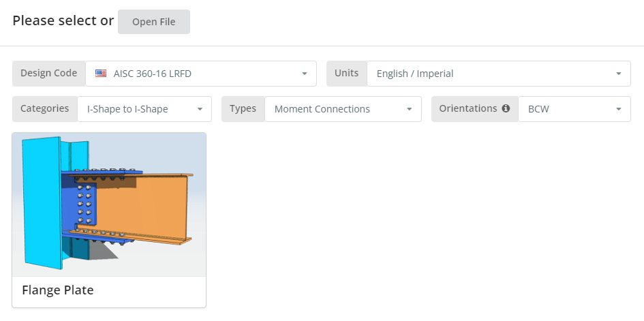Expand the I-Shape to I-Shape categories dropdown
Image resolution: width=644 pixels, height=321 pixels.
pos(144,109)
